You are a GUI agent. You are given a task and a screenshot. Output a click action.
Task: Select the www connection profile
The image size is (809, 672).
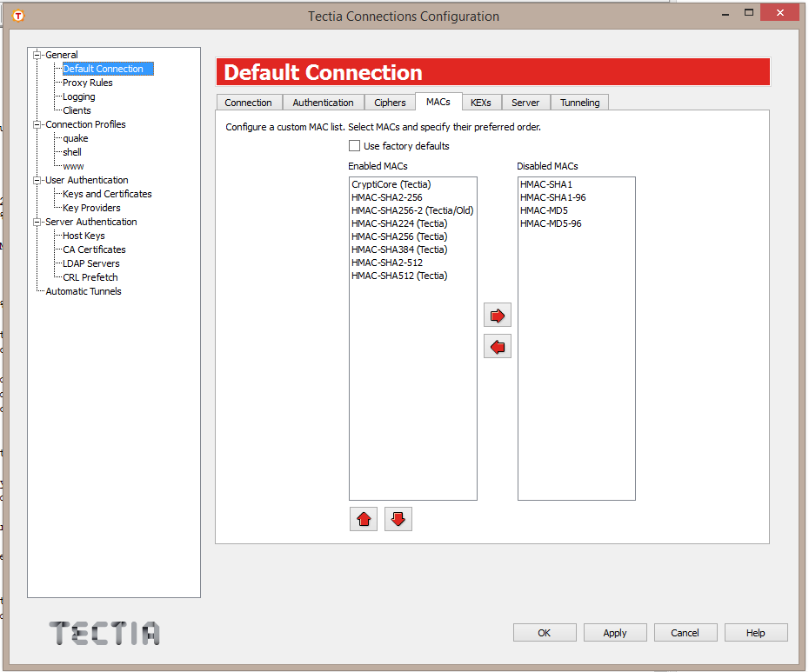pyautogui.click(x=73, y=167)
